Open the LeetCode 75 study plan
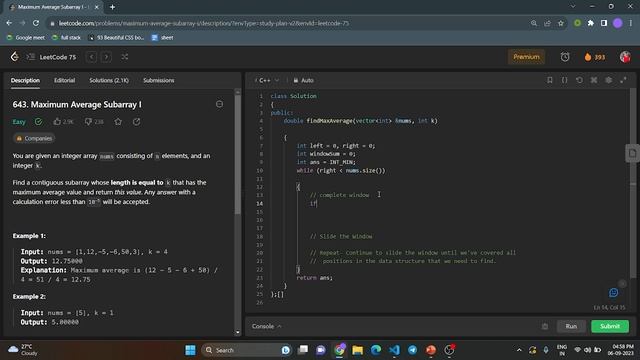Image resolution: width=640 pixels, height=360 pixels. (58, 57)
